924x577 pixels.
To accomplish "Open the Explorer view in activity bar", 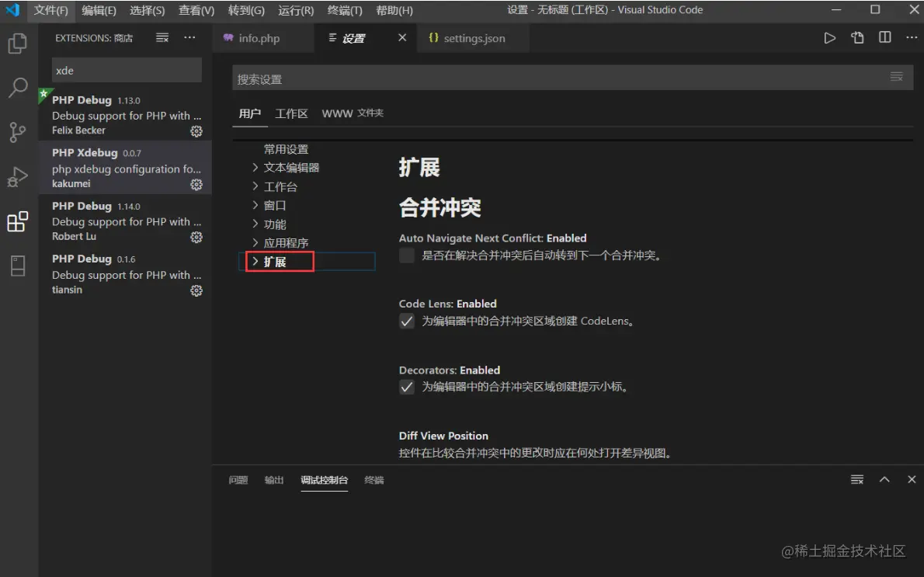I will [x=18, y=43].
